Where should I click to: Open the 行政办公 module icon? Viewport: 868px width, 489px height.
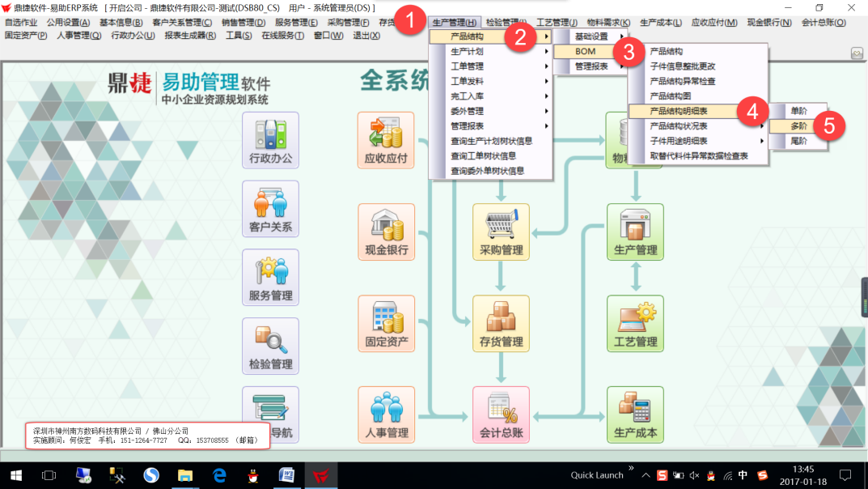(270, 139)
